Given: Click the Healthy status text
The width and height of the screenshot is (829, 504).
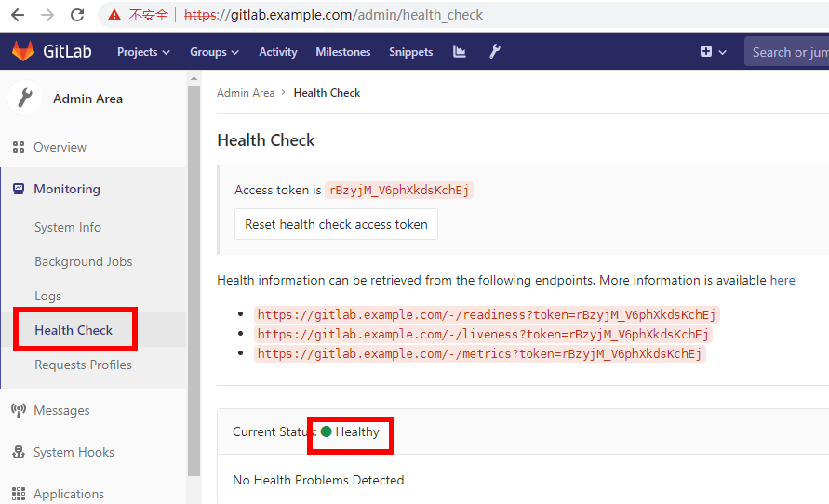Looking at the screenshot, I should (x=357, y=431).
